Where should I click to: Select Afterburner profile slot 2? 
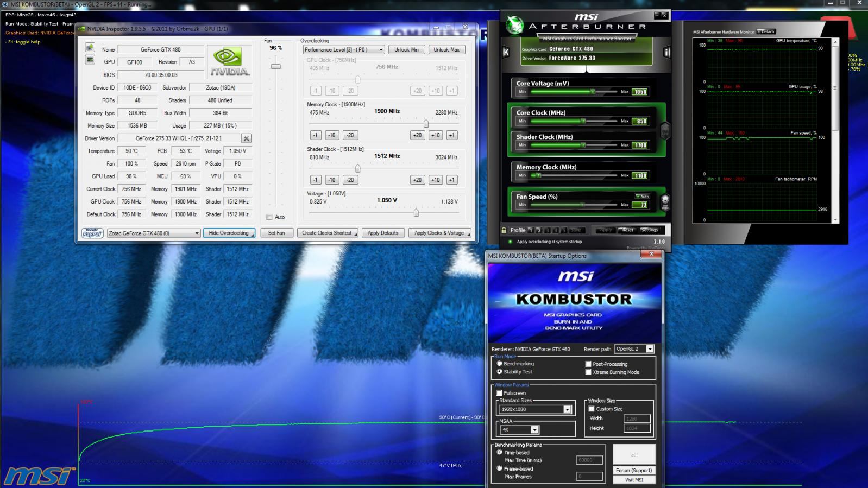[x=539, y=230]
